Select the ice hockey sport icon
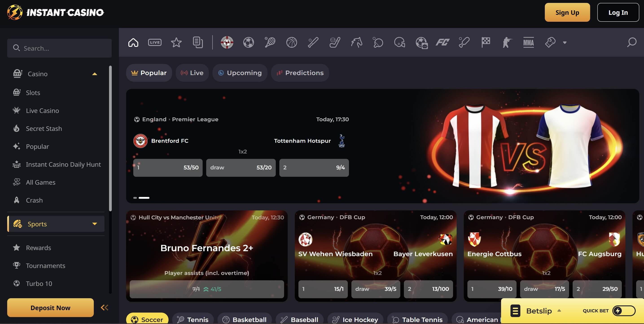Screen dimensions: 644x324 [335, 42]
